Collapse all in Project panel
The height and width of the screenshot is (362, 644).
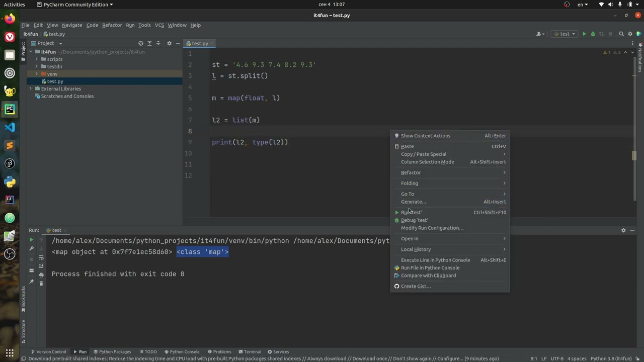[x=158, y=43]
